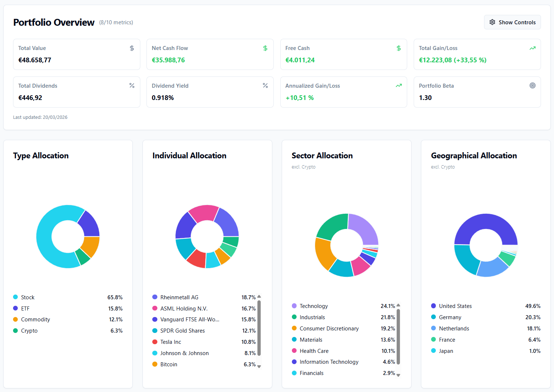Select the Johnson & Johnson legend row
Screen dimensions: 554x392
point(204,353)
